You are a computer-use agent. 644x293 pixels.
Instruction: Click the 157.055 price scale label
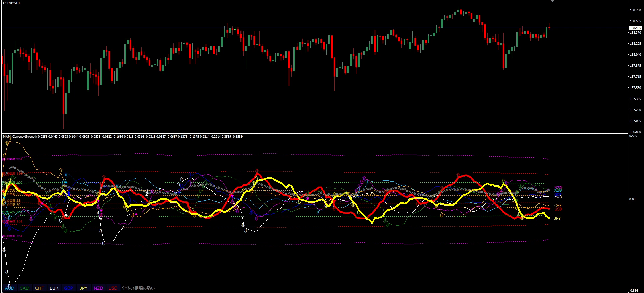click(x=635, y=121)
